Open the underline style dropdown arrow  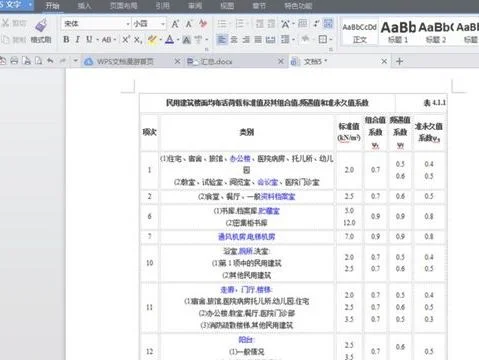click(x=97, y=40)
